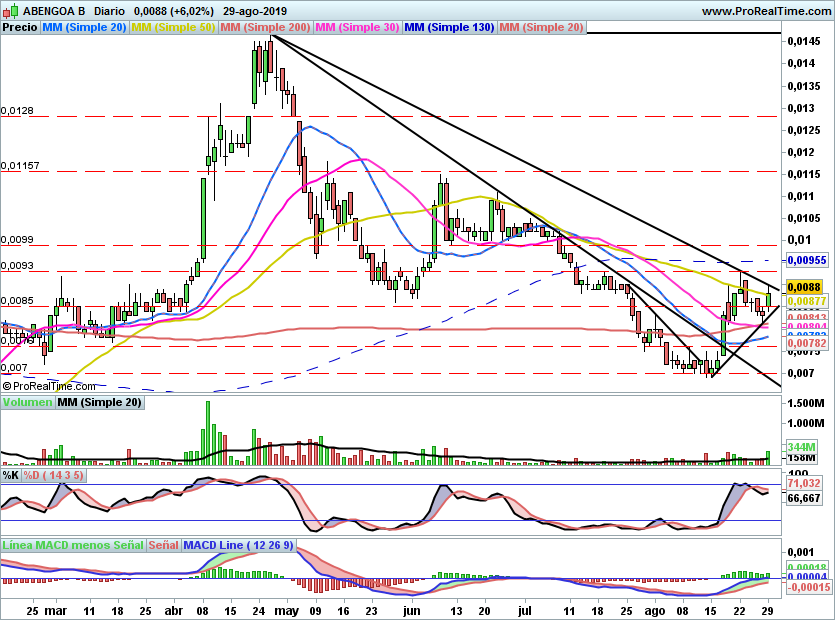Select the dark-blue MM (Simple 130) label
The width and height of the screenshot is (835, 620).
pyautogui.click(x=449, y=27)
